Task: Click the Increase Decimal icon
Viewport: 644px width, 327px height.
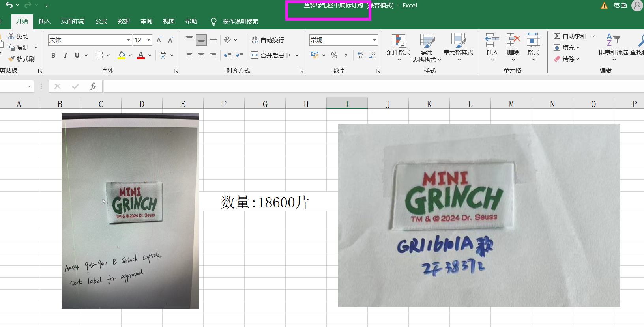Action: [x=361, y=55]
